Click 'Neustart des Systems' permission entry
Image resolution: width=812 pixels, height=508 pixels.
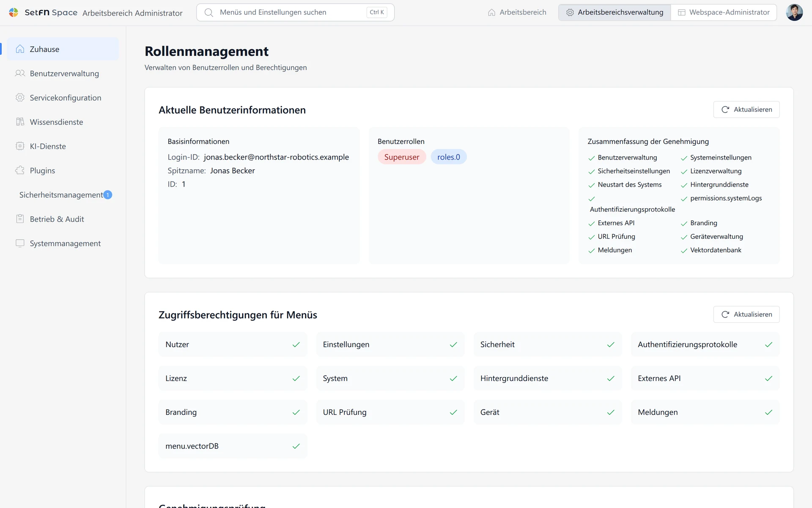pyautogui.click(x=630, y=185)
